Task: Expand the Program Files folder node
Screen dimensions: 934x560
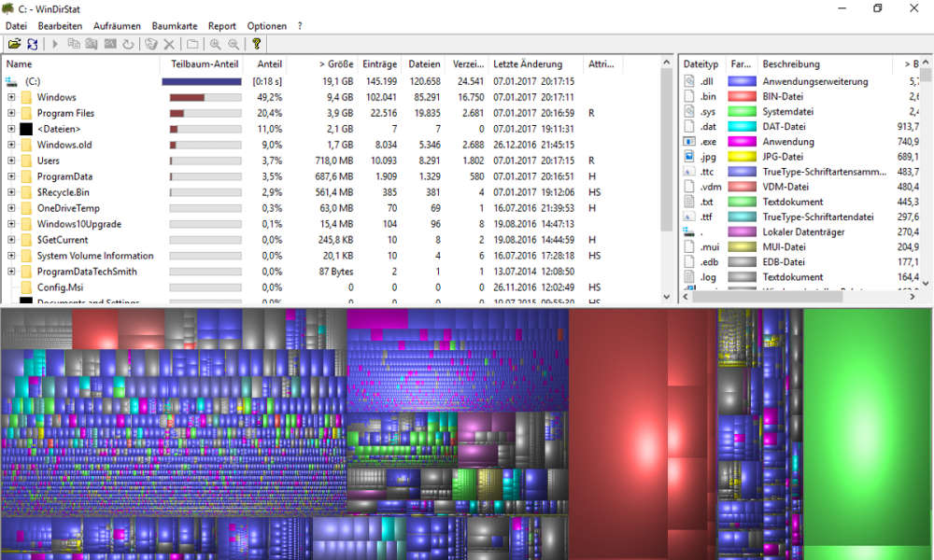Action: [10, 113]
